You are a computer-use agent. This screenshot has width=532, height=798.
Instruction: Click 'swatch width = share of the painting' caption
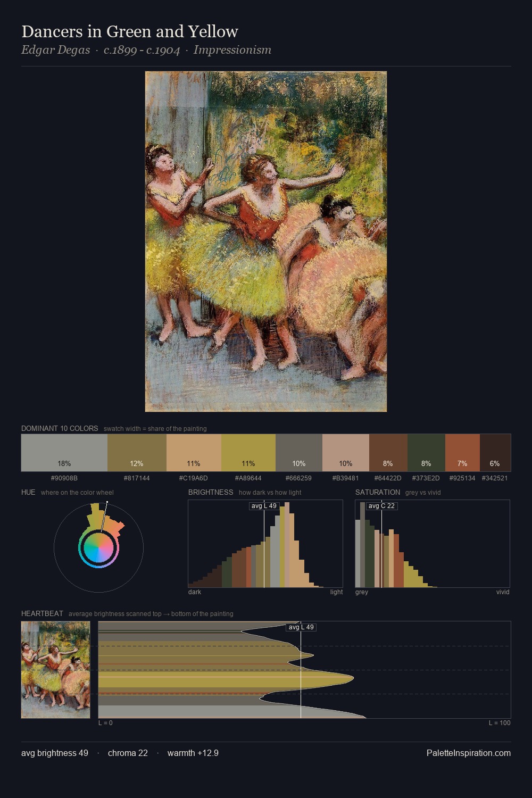pyautogui.click(x=155, y=429)
